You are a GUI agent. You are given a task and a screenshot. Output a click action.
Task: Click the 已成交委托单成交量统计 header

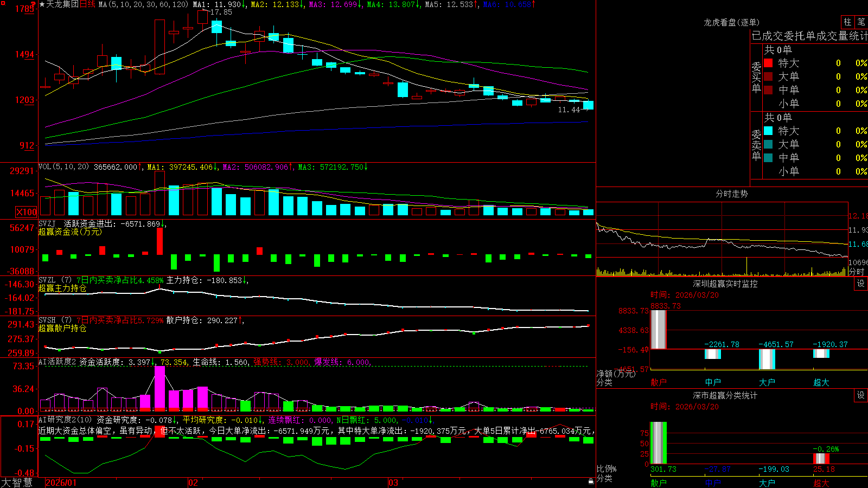[x=809, y=36]
